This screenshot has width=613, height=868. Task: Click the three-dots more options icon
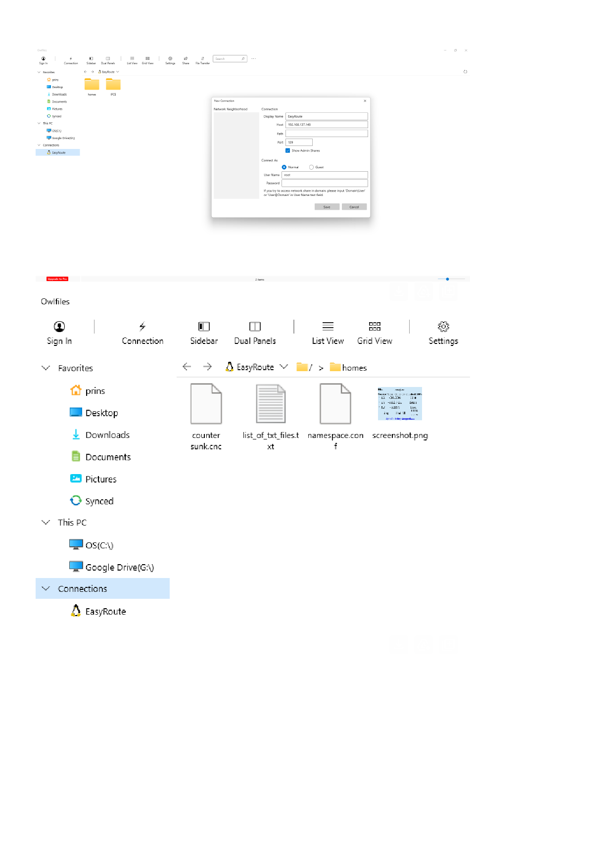(254, 59)
